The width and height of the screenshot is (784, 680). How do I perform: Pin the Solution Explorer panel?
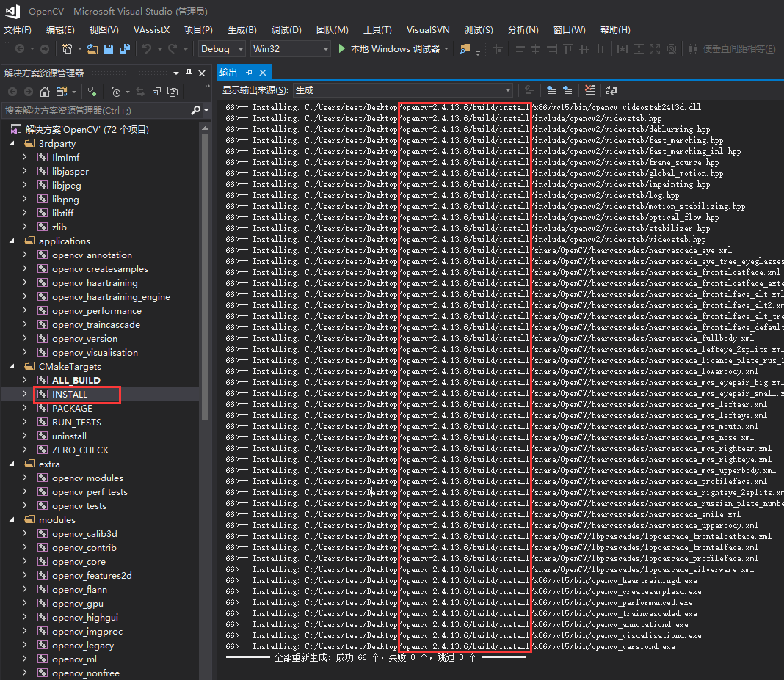click(189, 72)
